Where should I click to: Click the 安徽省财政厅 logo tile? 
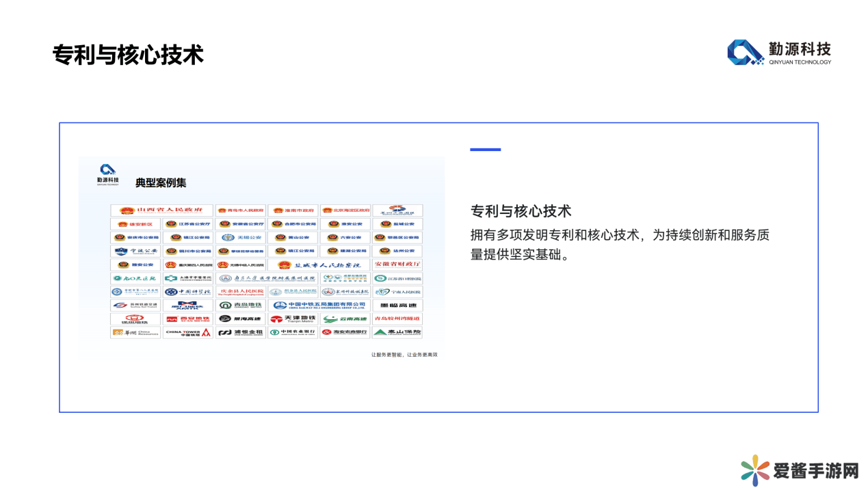click(397, 265)
